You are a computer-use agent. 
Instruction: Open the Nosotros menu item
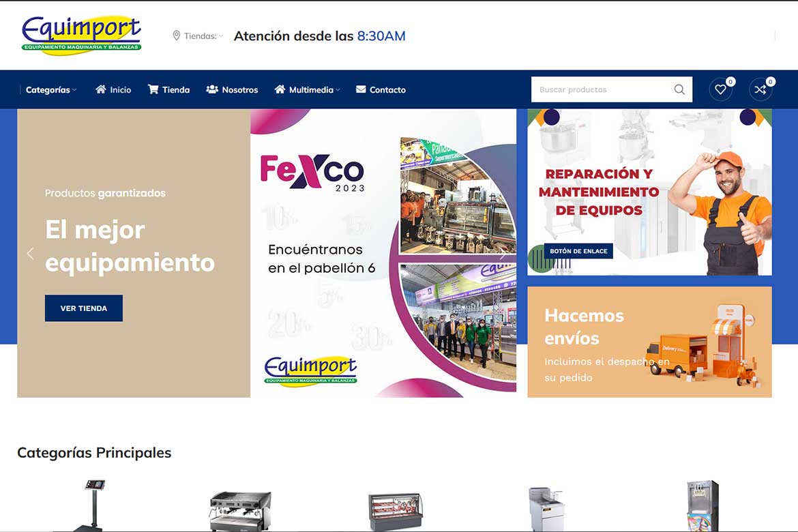[x=239, y=89]
